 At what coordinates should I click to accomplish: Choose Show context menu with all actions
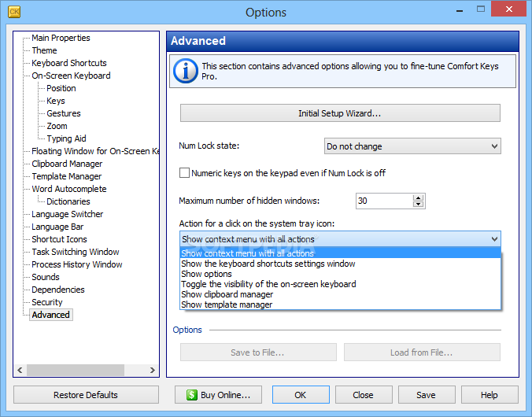click(x=340, y=253)
